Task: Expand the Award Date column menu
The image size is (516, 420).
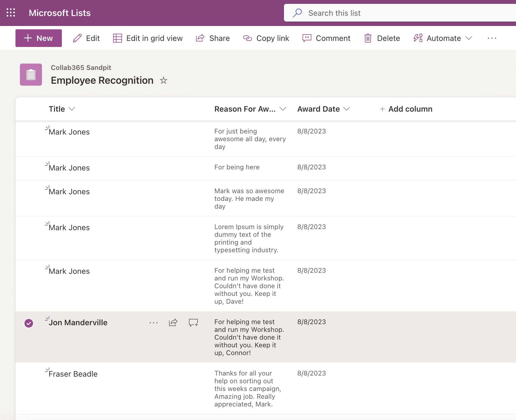Action: click(347, 109)
